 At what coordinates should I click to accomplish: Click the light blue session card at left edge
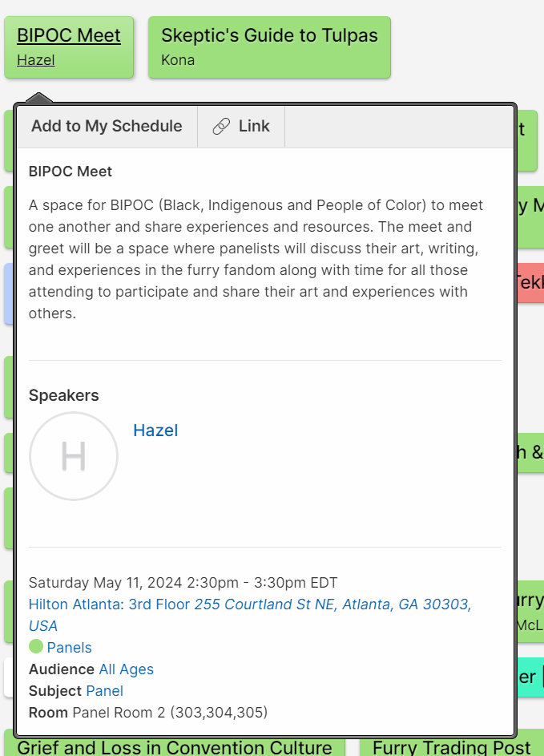point(8,293)
